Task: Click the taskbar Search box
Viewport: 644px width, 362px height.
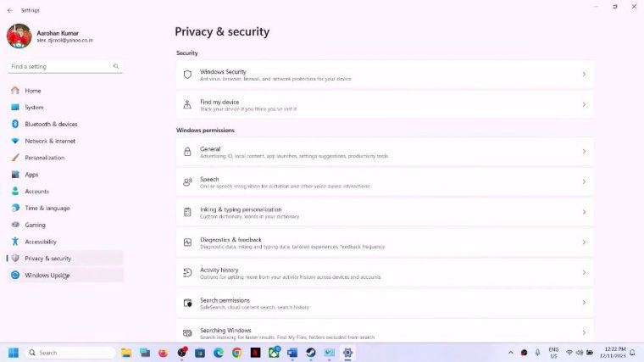Action: [69, 353]
